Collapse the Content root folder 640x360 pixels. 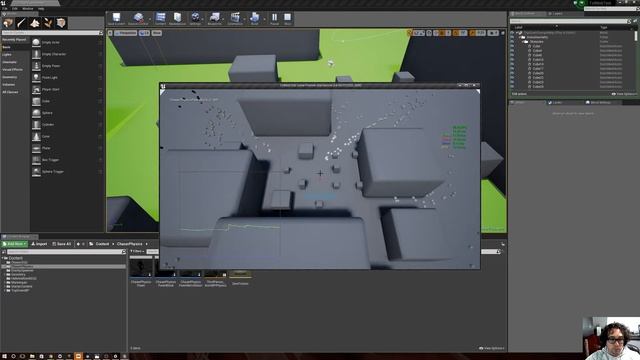pyautogui.click(x=3, y=258)
